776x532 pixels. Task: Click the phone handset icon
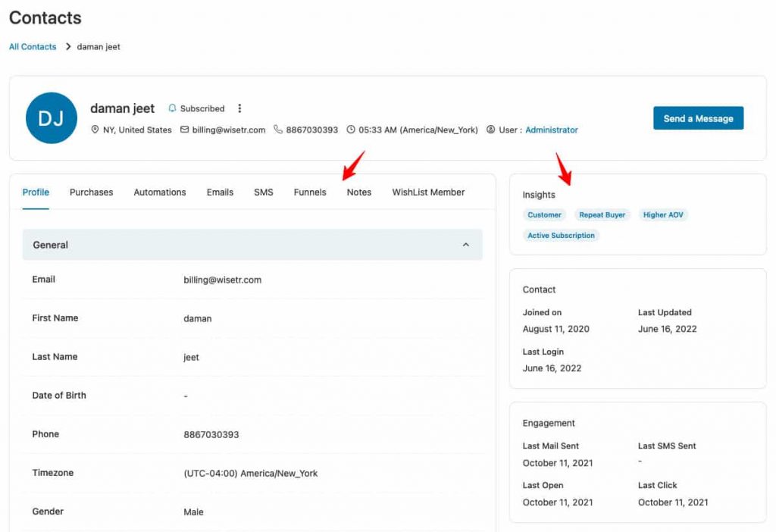278,129
